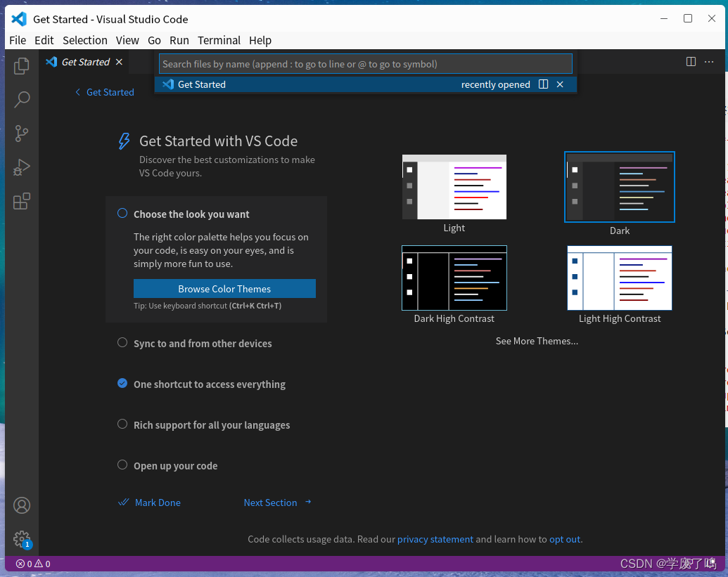
Task: Toggle 'Sync to and from other devices' step
Action: tap(122, 342)
